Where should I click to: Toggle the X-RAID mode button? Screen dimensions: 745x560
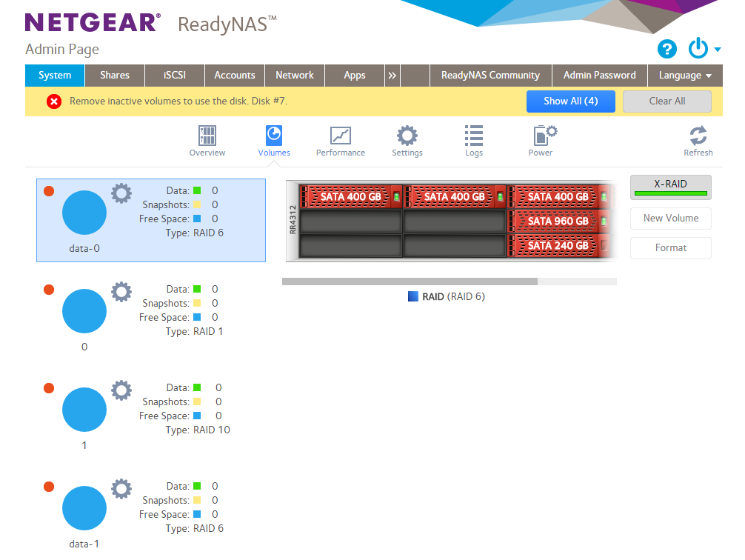point(670,187)
